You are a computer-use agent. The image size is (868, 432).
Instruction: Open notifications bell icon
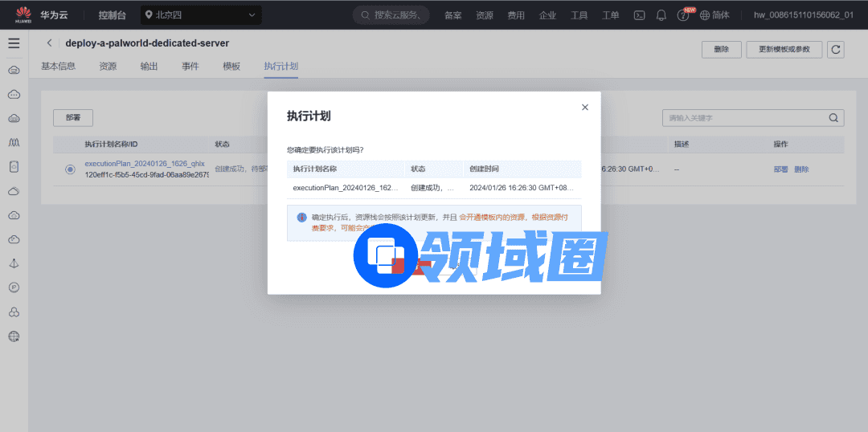tap(661, 15)
